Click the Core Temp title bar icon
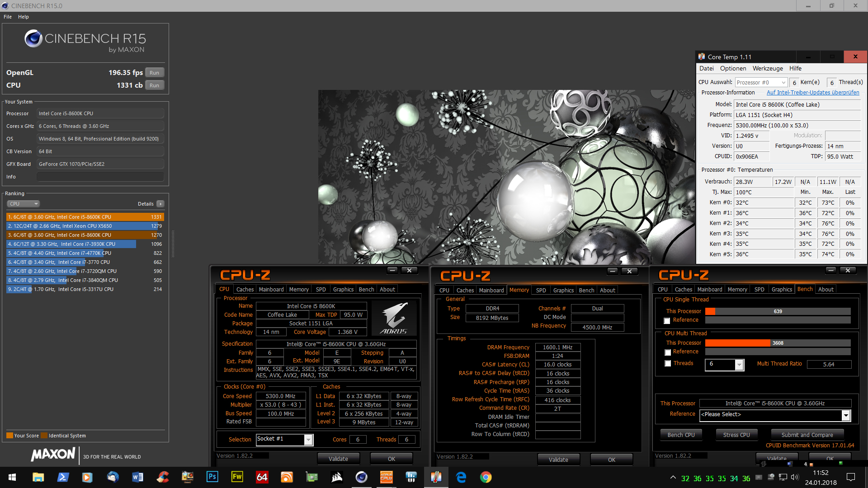The width and height of the screenshot is (868, 488). [702, 57]
